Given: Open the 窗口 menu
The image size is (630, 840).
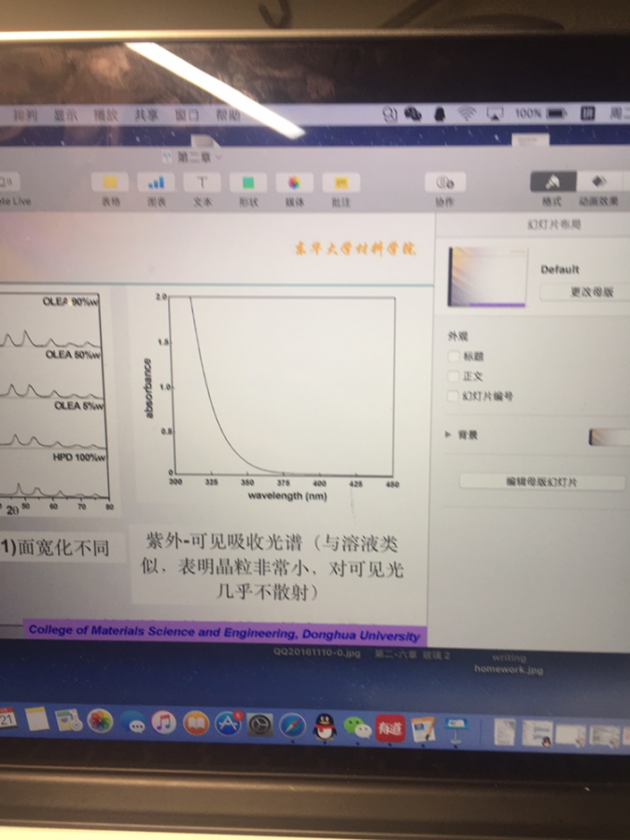Looking at the screenshot, I should tap(187, 115).
